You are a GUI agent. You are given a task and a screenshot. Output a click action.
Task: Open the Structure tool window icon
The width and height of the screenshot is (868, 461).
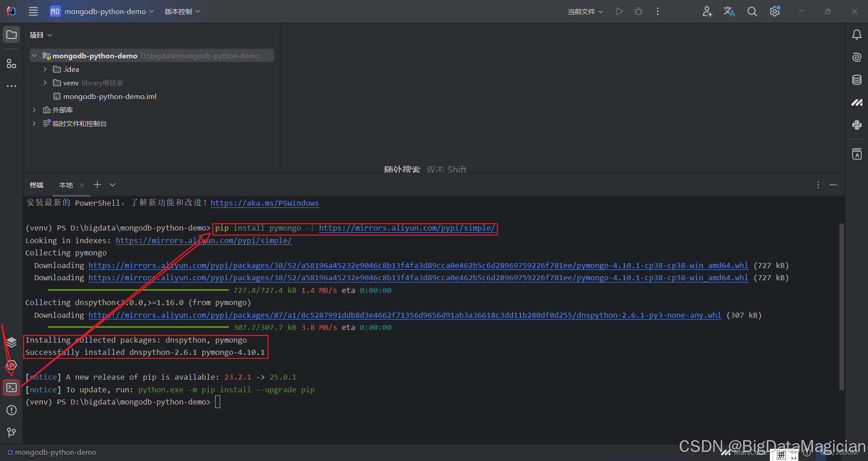tap(11, 63)
